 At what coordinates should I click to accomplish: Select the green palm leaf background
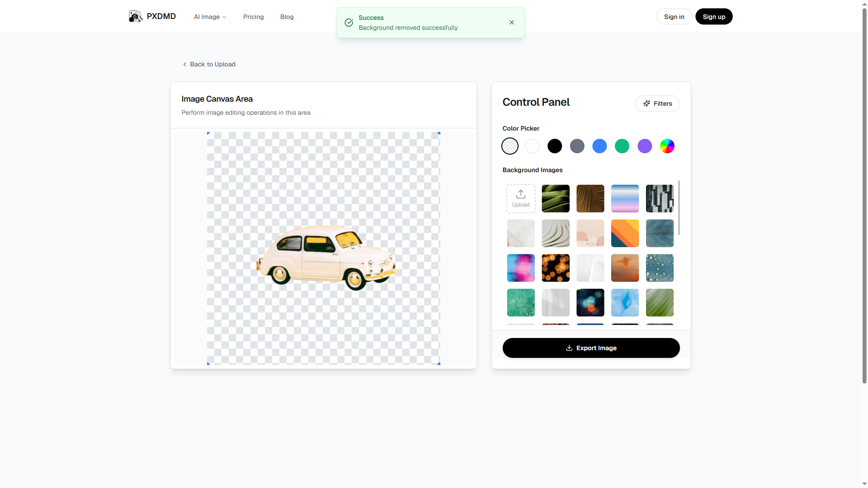click(x=660, y=303)
